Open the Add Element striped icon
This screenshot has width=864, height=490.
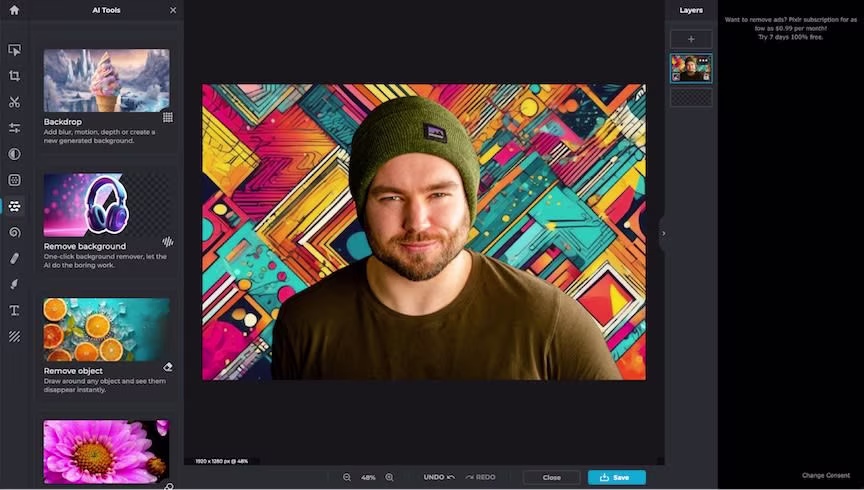click(x=14, y=336)
